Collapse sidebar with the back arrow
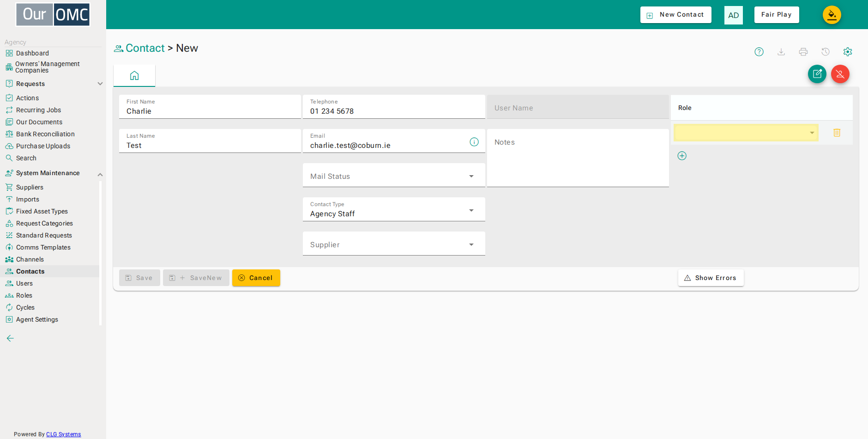The width and height of the screenshot is (868, 439). coord(10,338)
